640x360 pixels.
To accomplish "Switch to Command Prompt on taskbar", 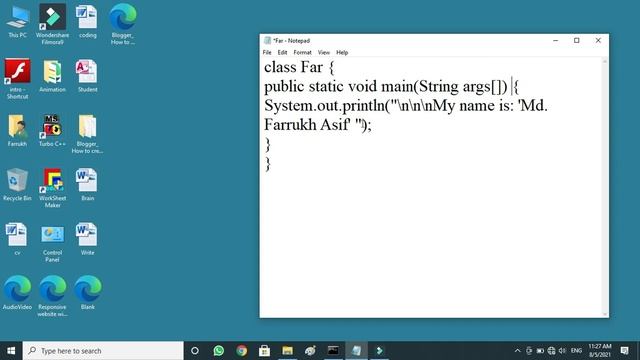I will tap(333, 351).
